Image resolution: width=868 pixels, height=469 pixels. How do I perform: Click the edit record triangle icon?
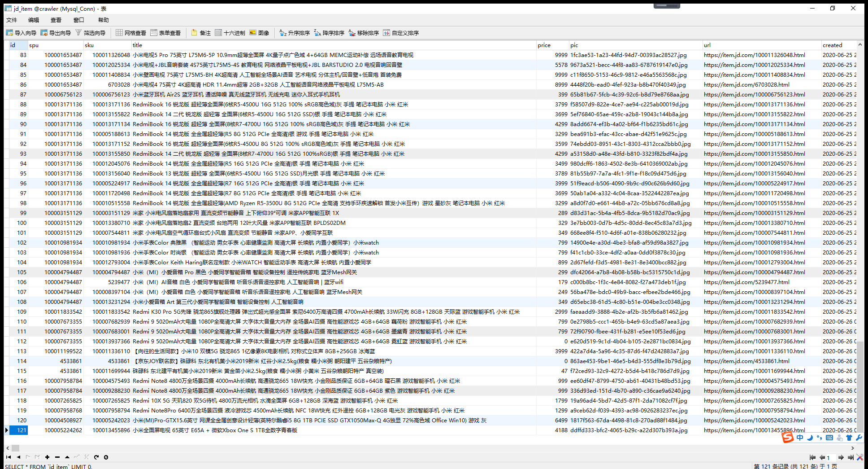coord(67,457)
